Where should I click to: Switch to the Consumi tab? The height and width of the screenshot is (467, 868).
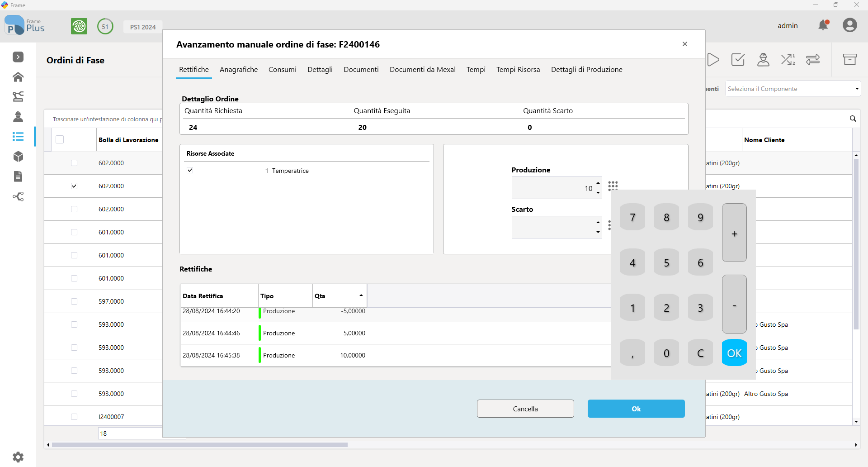pyautogui.click(x=282, y=69)
